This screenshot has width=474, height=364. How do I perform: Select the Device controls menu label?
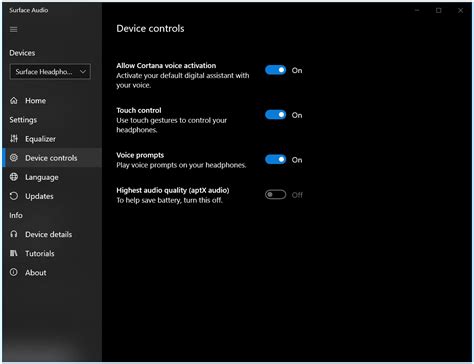pos(51,158)
